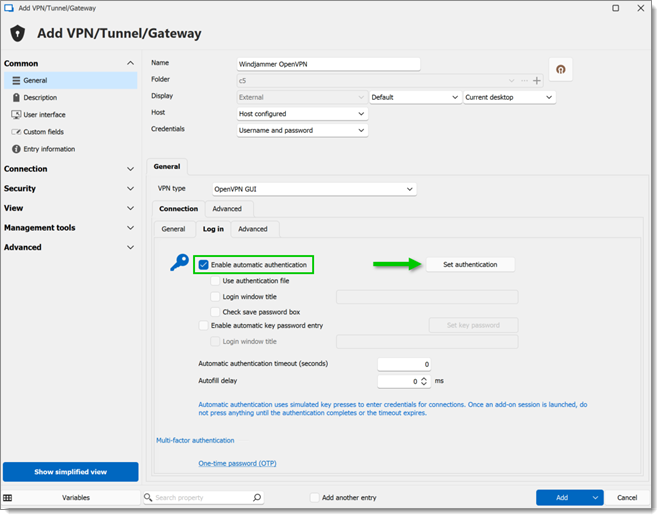Switch to the General sub-tab next to Log in

174,229
